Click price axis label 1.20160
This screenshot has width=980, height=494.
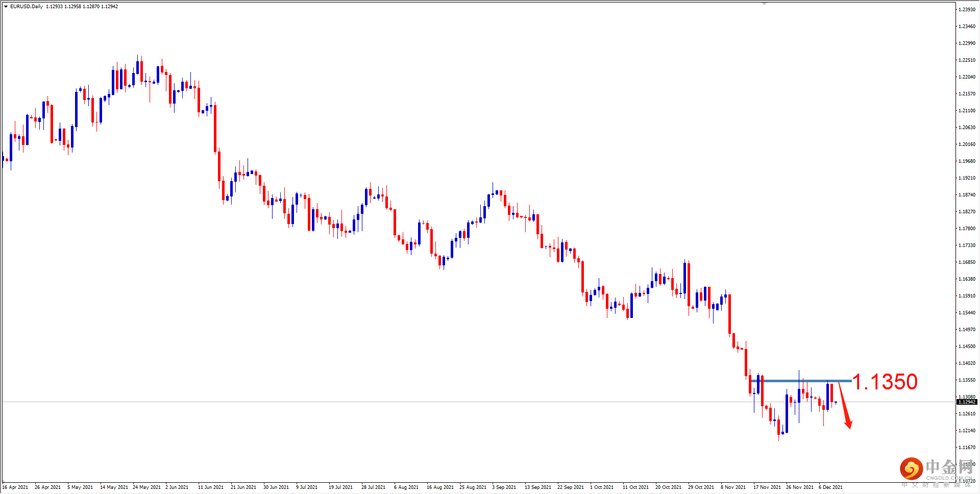pos(967,144)
